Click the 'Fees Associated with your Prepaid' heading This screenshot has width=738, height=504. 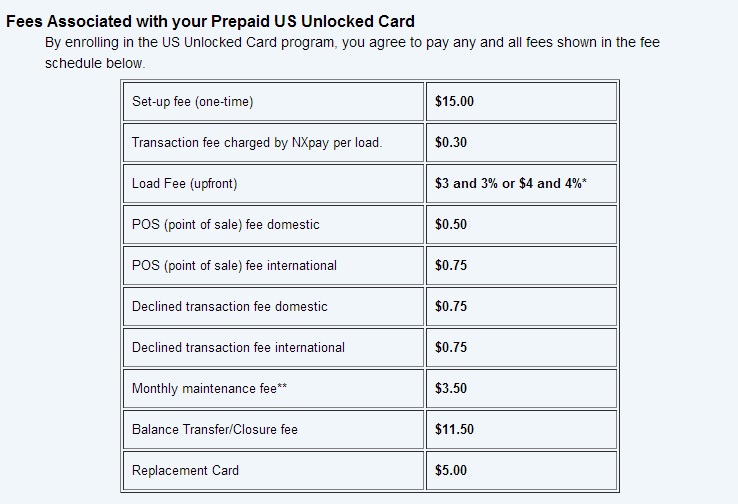pos(210,21)
